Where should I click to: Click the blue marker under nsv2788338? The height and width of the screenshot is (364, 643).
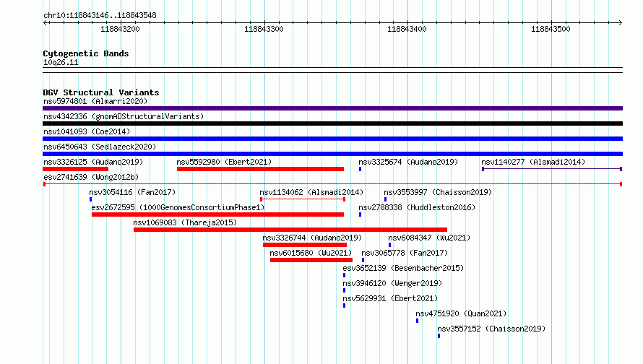click(360, 214)
